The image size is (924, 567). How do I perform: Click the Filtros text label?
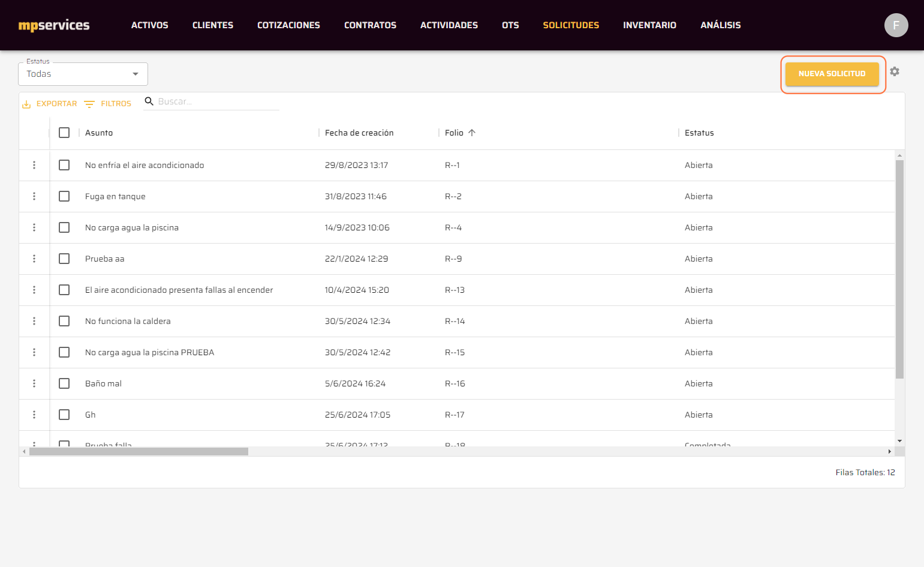116,104
